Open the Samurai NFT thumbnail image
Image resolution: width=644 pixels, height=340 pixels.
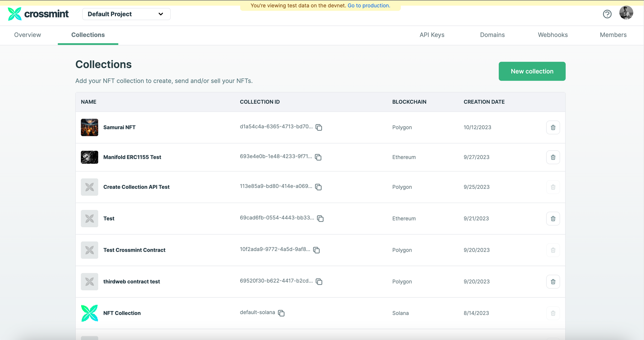click(x=90, y=127)
